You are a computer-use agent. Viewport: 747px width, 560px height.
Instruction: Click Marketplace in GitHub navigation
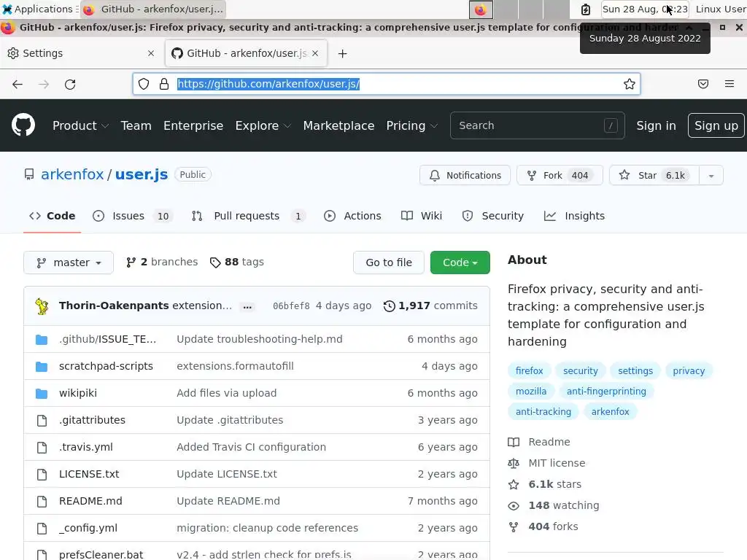(338, 125)
